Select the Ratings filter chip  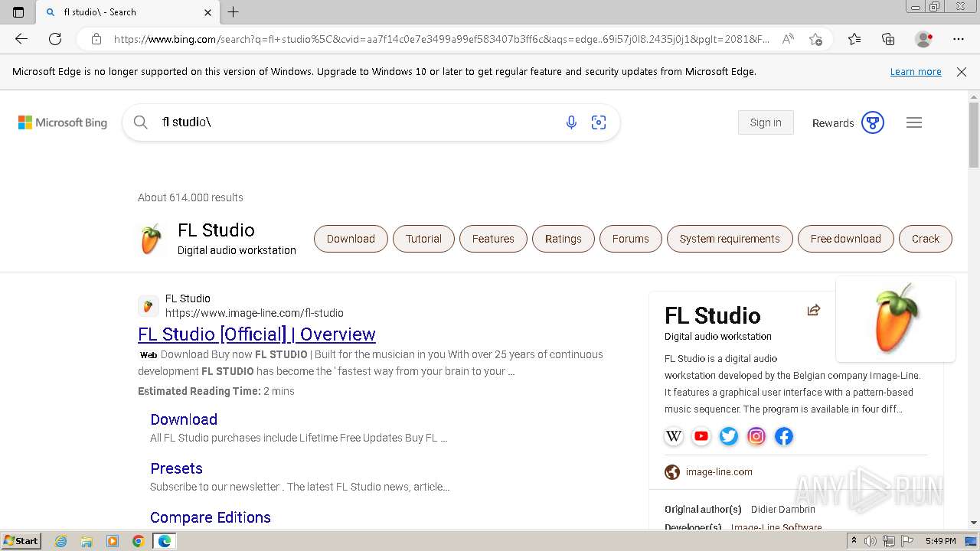coord(563,239)
